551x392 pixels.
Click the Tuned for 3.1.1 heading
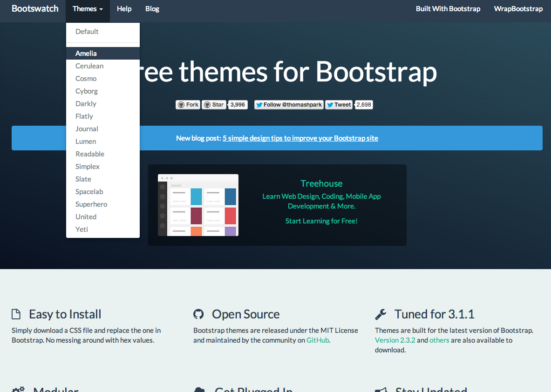point(435,314)
